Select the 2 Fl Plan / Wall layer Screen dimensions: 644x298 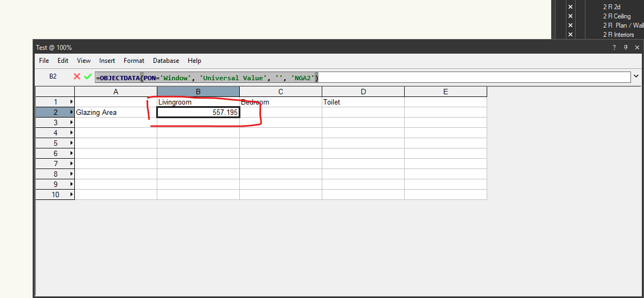point(622,25)
